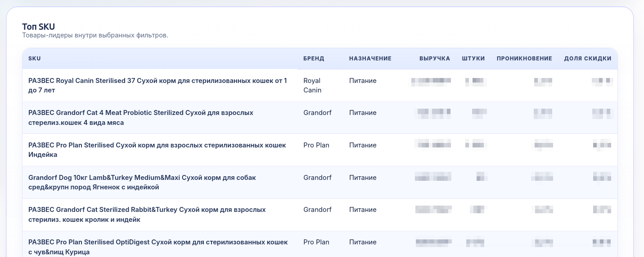
Task: Select Grandorf Cat Sterilized Rabbit&Turkey SKU
Action: (147, 215)
